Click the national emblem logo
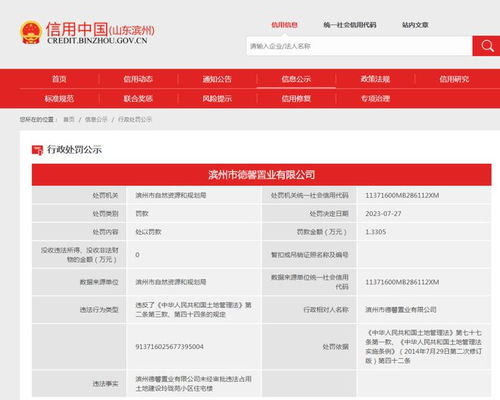Screen dimensions: 500x400 click(x=31, y=32)
